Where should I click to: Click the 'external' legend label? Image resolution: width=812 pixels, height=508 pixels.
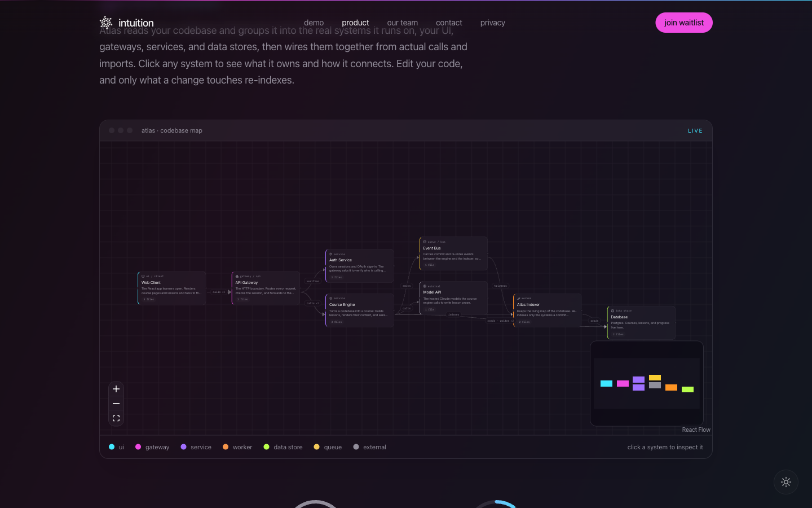click(374, 447)
